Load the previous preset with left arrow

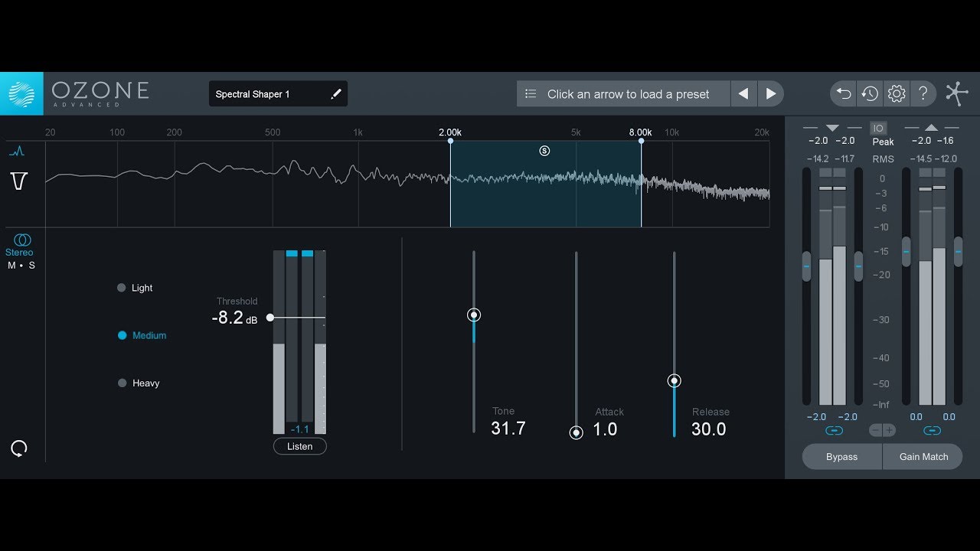click(743, 94)
